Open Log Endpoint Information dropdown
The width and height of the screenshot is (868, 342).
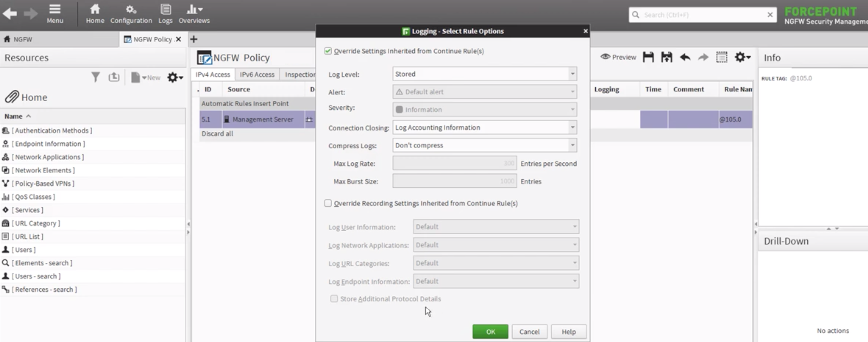(x=496, y=281)
